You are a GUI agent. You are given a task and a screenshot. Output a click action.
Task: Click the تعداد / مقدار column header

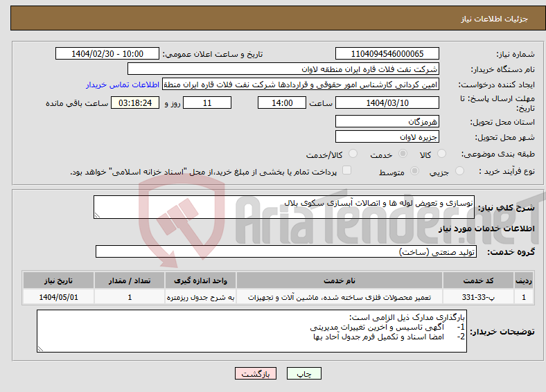(130, 280)
